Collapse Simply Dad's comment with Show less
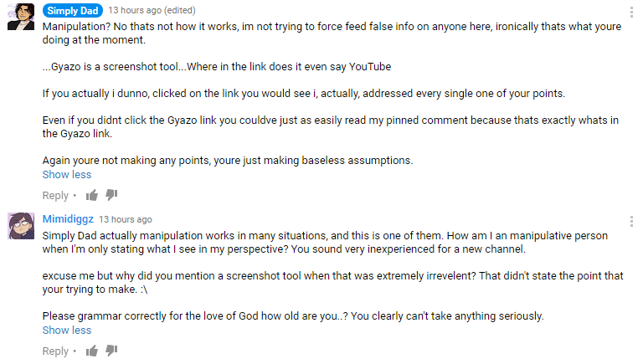 pos(67,175)
